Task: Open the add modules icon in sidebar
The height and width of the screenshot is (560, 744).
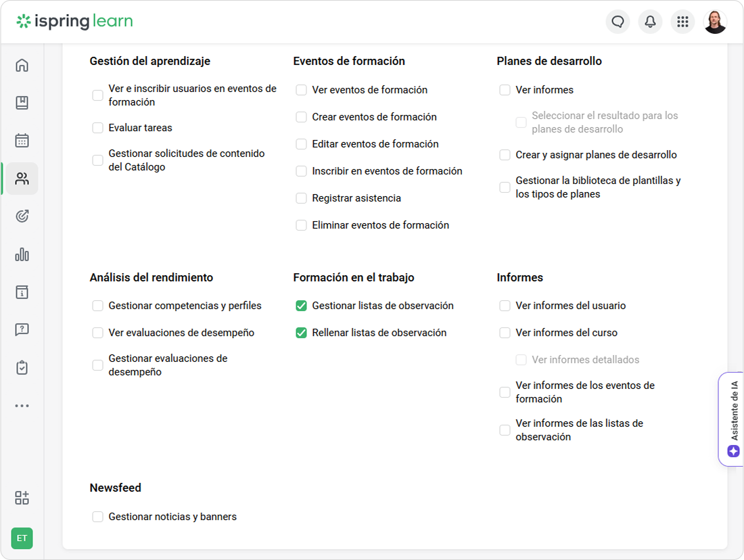Action: coord(22,498)
